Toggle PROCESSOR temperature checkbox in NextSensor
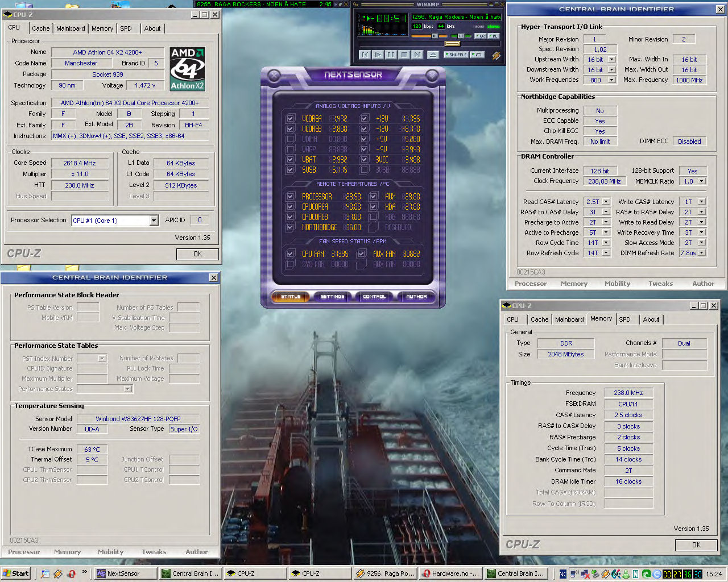The height and width of the screenshot is (582, 728). (x=291, y=197)
